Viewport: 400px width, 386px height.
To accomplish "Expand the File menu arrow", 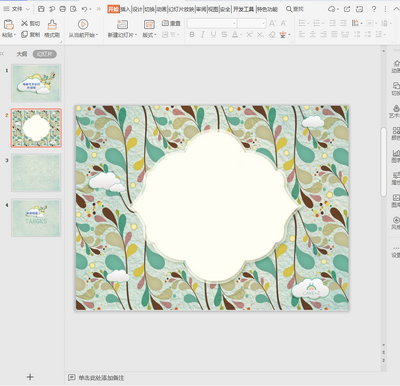I will point(28,9).
